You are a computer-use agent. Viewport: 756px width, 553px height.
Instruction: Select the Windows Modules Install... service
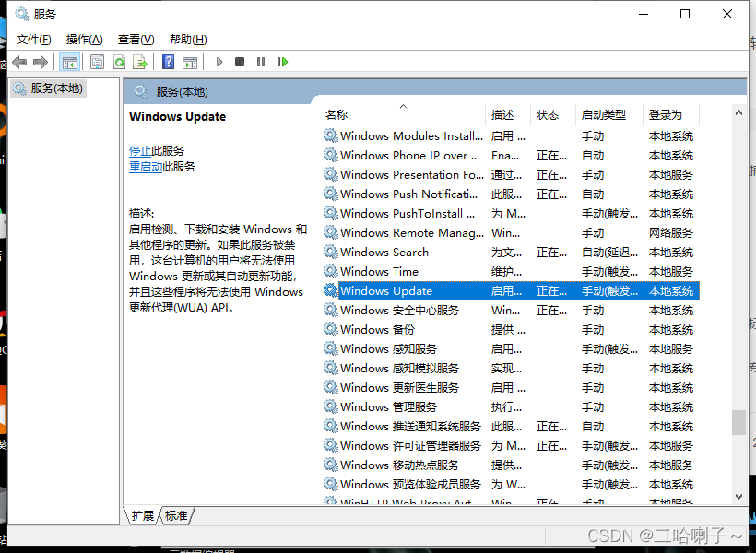click(411, 136)
